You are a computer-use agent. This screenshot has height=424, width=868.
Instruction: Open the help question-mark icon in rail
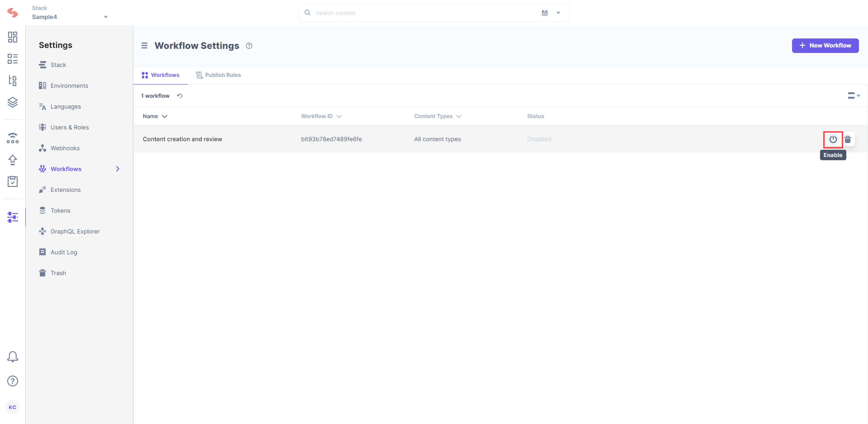click(12, 381)
